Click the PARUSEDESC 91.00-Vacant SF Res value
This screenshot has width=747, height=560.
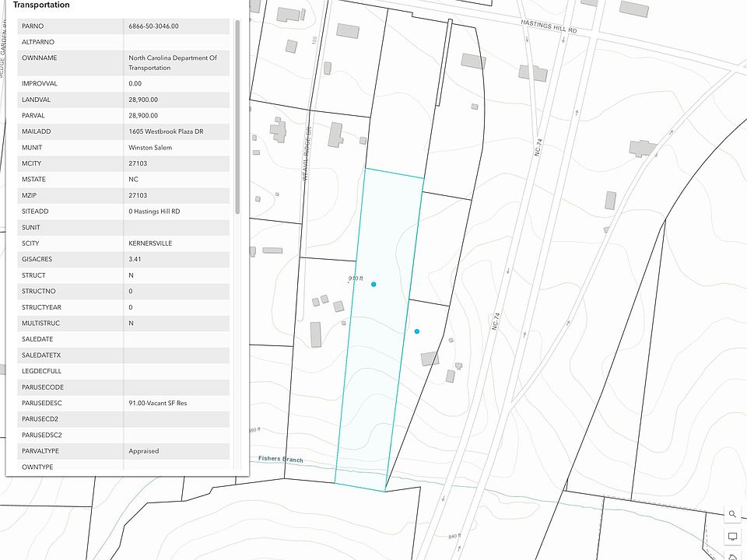coord(158,403)
